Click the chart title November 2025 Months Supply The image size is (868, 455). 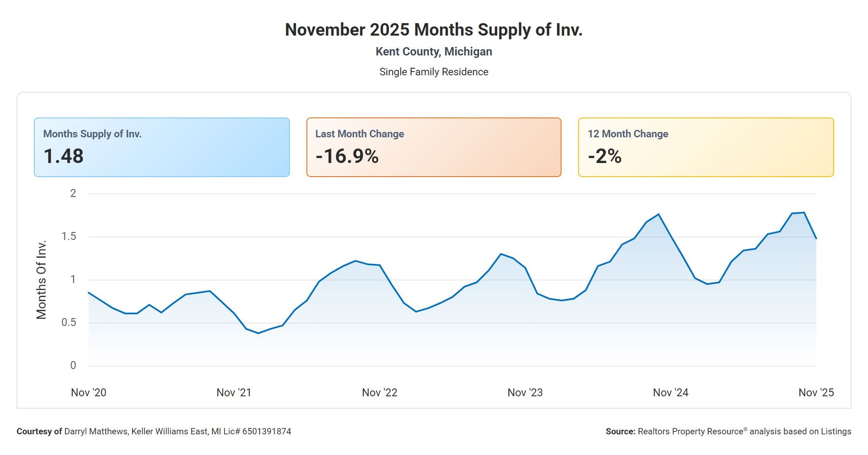(x=434, y=30)
